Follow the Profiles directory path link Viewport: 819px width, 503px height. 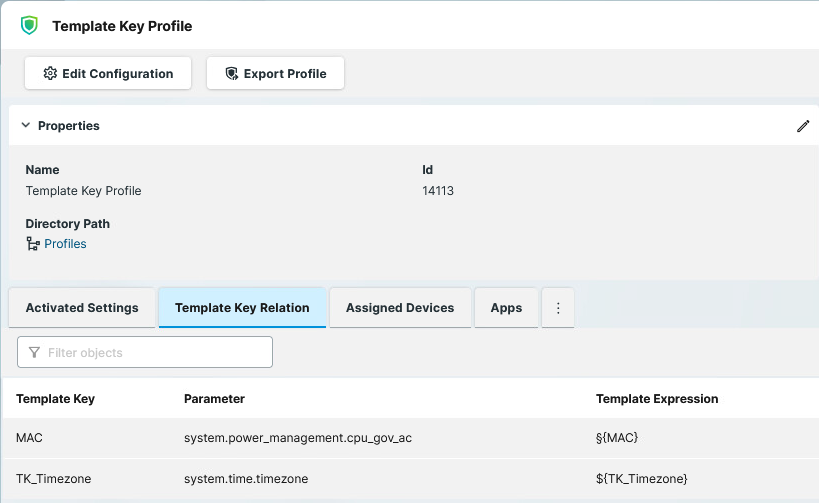(x=65, y=244)
